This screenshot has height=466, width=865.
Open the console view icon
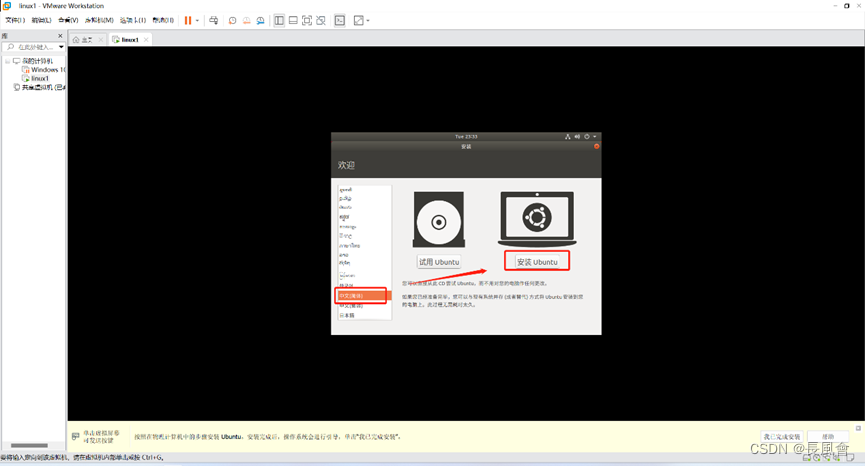click(x=340, y=20)
